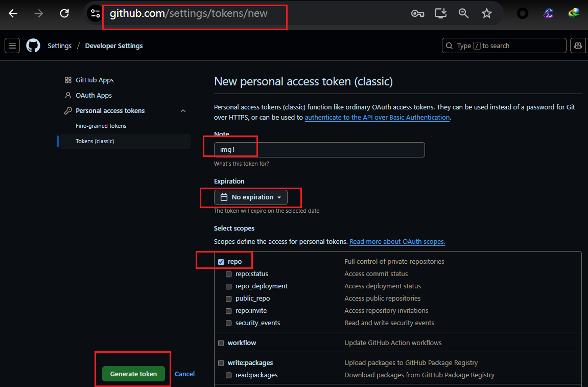This screenshot has width=588, height=387.
Task: Collapse the Personal access tokens section chevron
Action: (183, 111)
